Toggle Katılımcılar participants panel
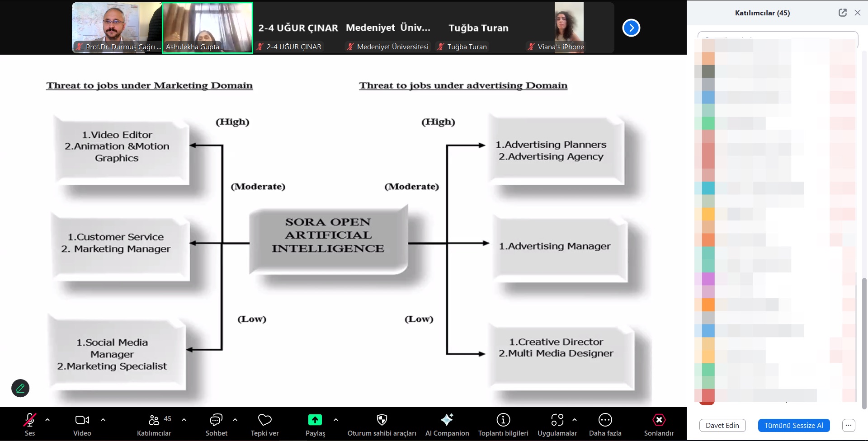This screenshot has width=868, height=441. pyautogui.click(x=154, y=425)
